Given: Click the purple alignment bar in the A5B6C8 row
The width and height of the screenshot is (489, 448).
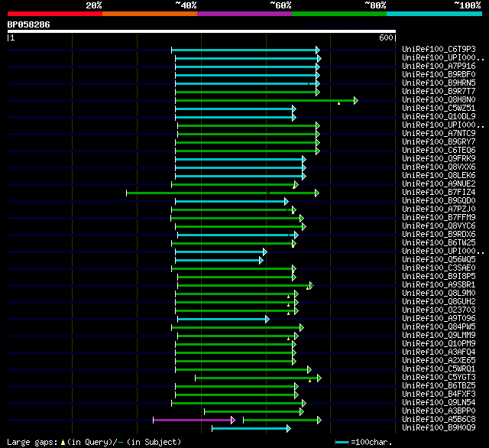Looking at the screenshot, I should tap(193, 420).
